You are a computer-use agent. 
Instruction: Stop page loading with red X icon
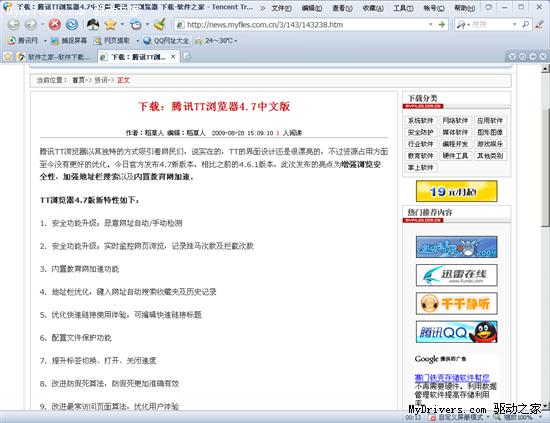pyautogui.click(x=54, y=24)
